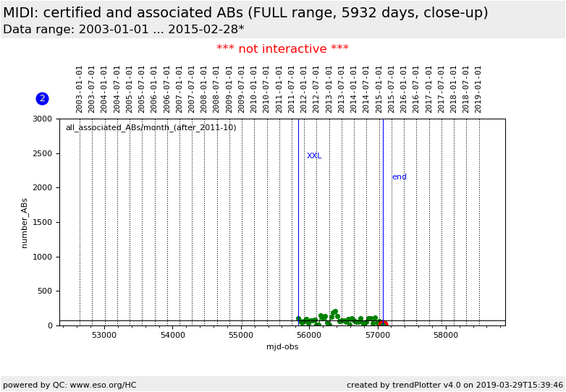
Task: Select the highest green data point
Action: [335, 312]
